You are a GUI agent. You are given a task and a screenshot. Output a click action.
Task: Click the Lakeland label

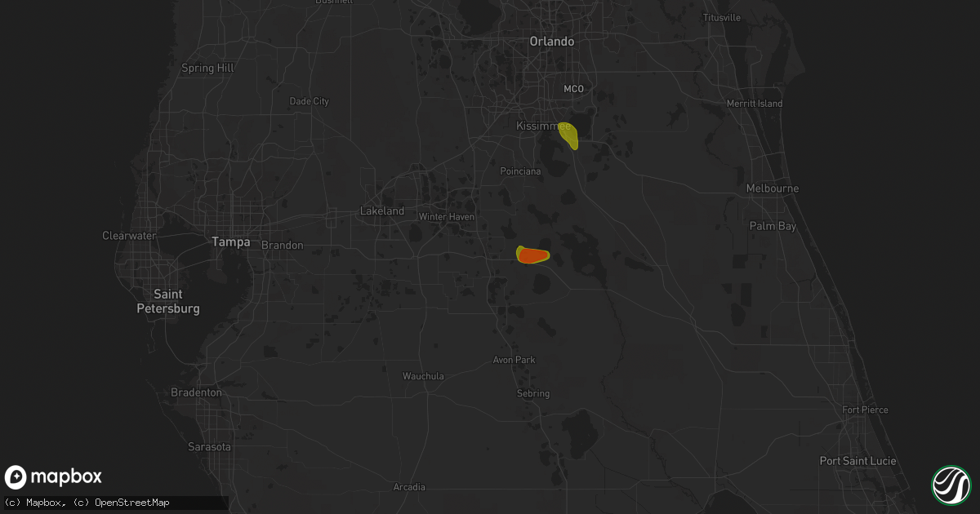coord(382,210)
